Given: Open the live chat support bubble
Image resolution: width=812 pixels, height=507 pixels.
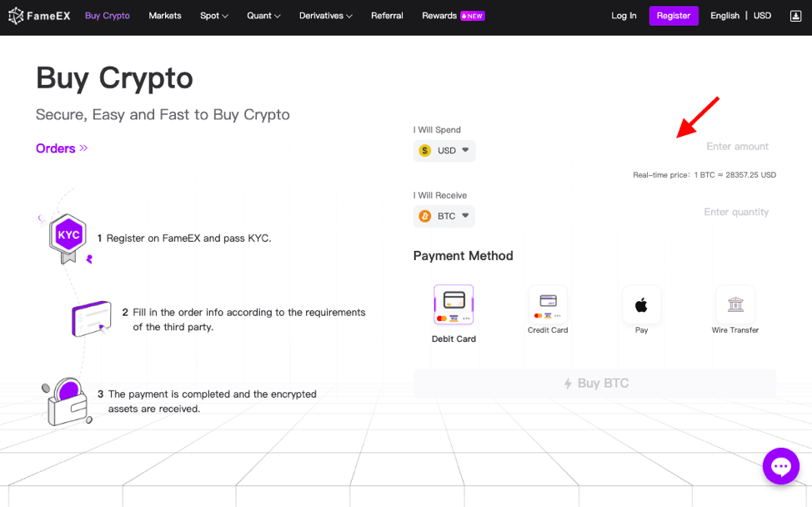Looking at the screenshot, I should (x=780, y=466).
